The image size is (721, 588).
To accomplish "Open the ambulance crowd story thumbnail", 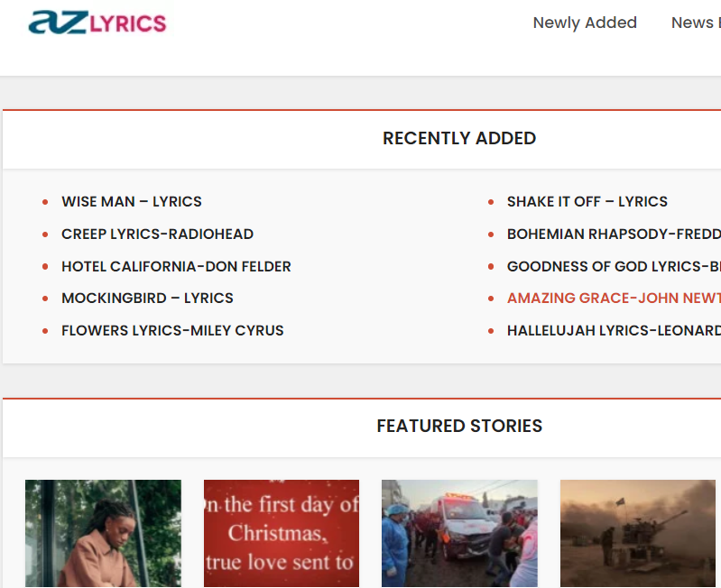I will (459, 533).
